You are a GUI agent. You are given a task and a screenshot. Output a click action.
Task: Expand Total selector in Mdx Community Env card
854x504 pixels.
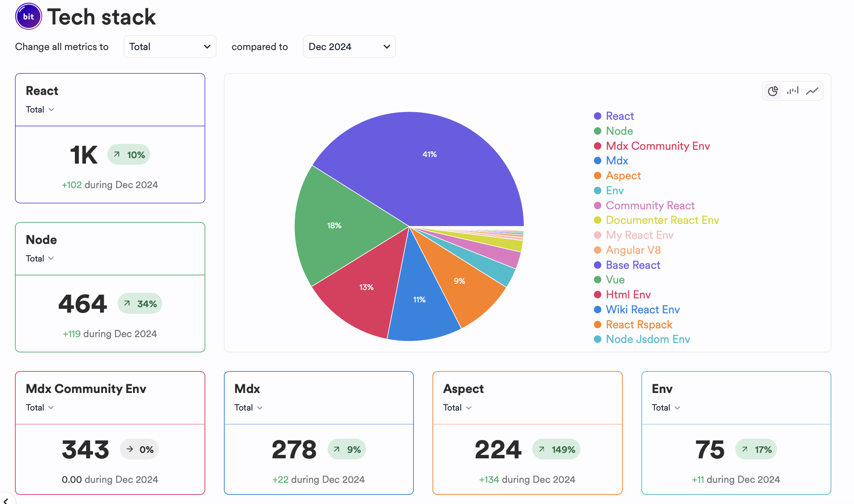point(40,408)
